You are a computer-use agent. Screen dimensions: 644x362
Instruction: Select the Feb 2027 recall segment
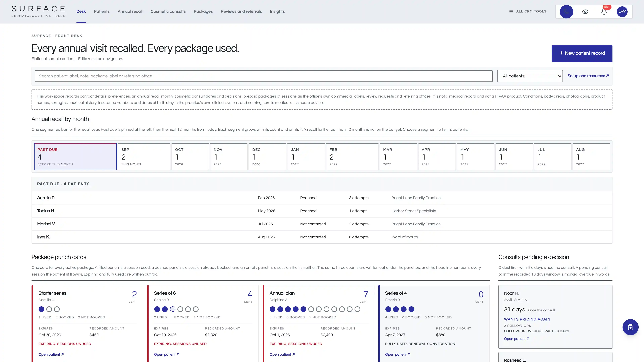point(352,157)
